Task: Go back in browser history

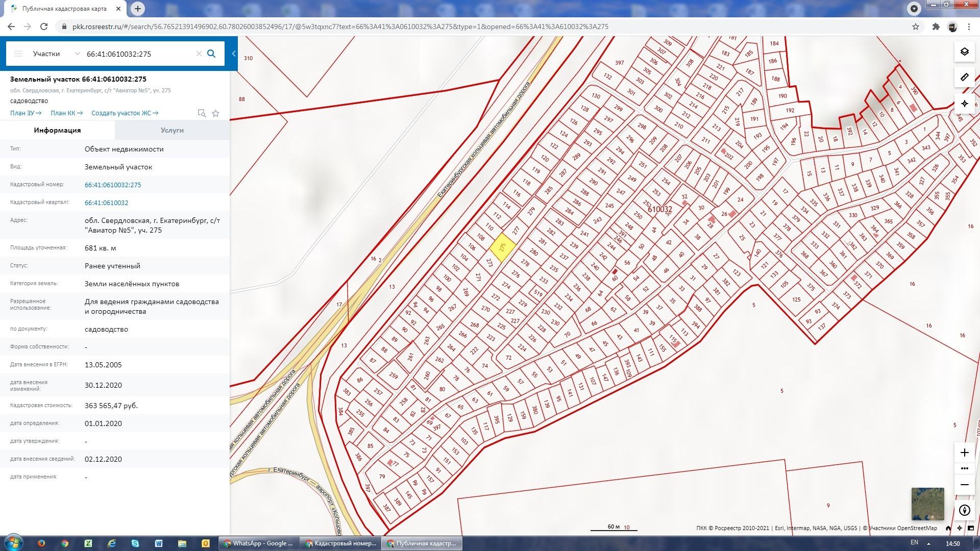Action: click(11, 27)
